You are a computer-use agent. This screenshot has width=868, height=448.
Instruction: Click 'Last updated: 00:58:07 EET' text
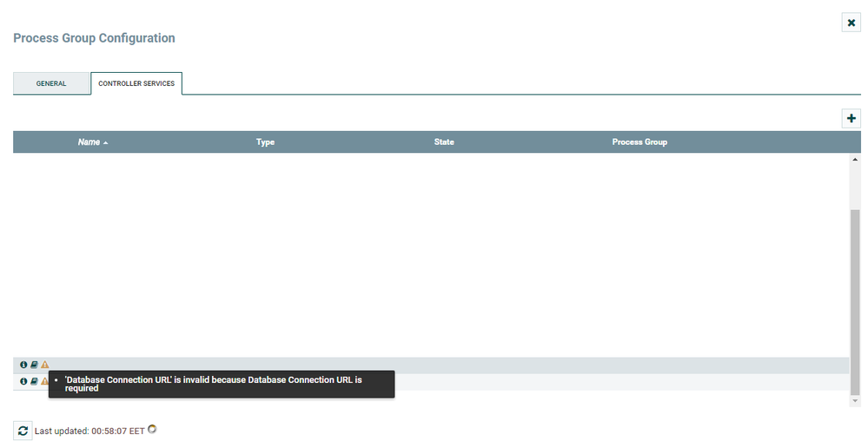89,431
